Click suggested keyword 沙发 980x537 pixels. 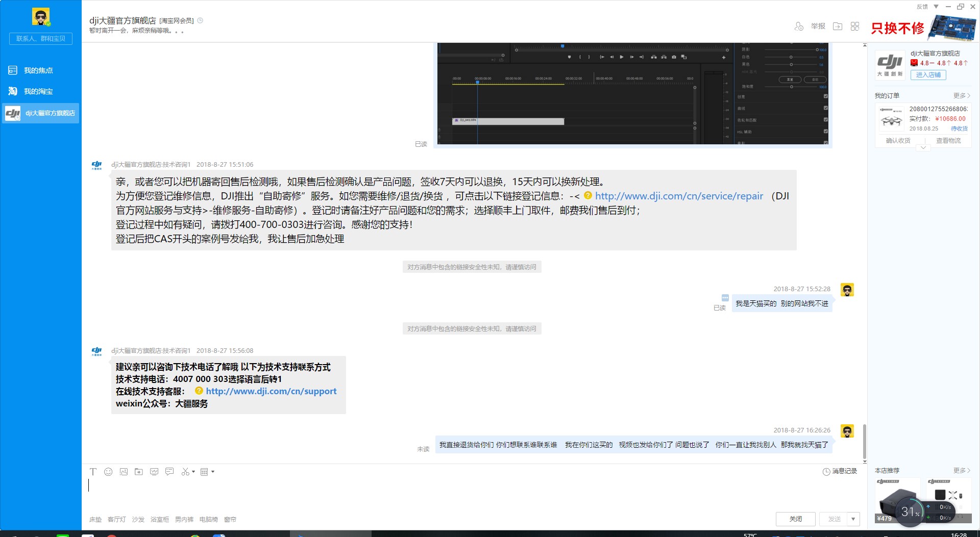(x=138, y=519)
